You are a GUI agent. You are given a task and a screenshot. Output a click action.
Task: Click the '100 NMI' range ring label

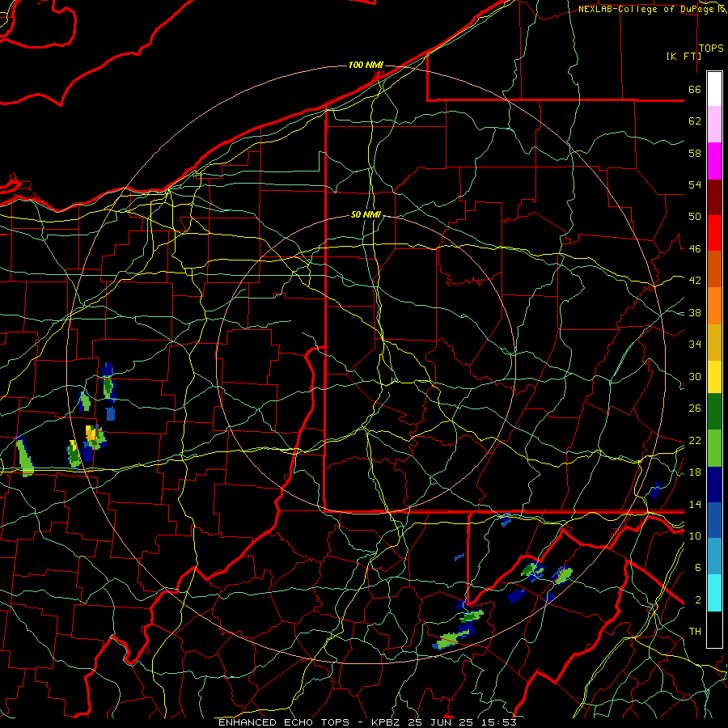pos(366,65)
